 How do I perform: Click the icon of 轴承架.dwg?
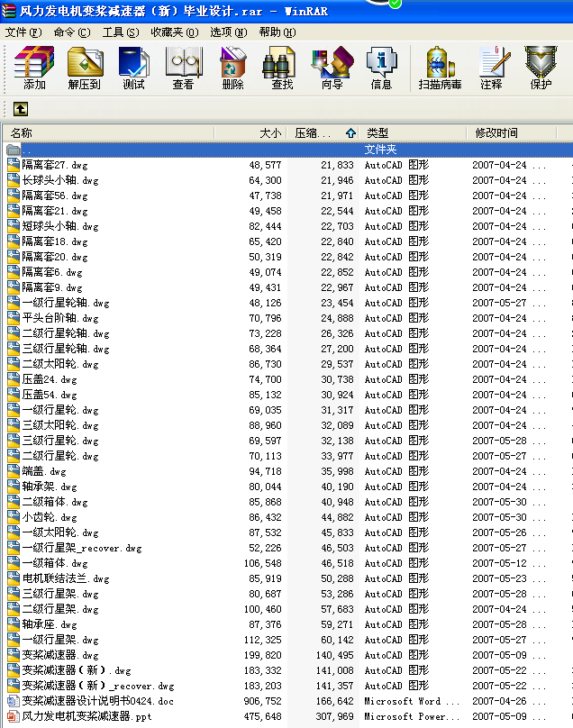[x=14, y=487]
